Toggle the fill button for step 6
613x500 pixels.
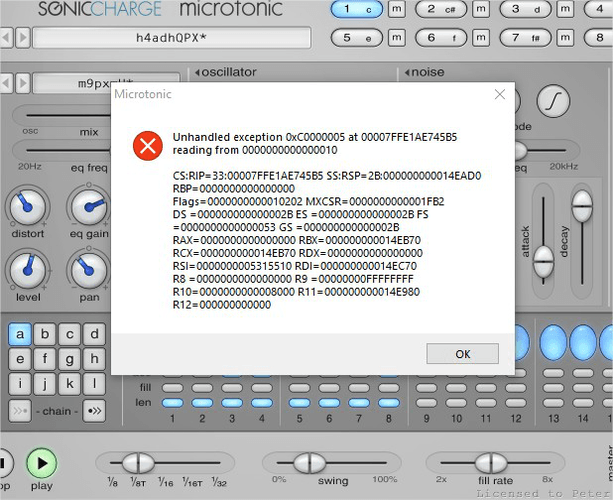tap(329, 388)
